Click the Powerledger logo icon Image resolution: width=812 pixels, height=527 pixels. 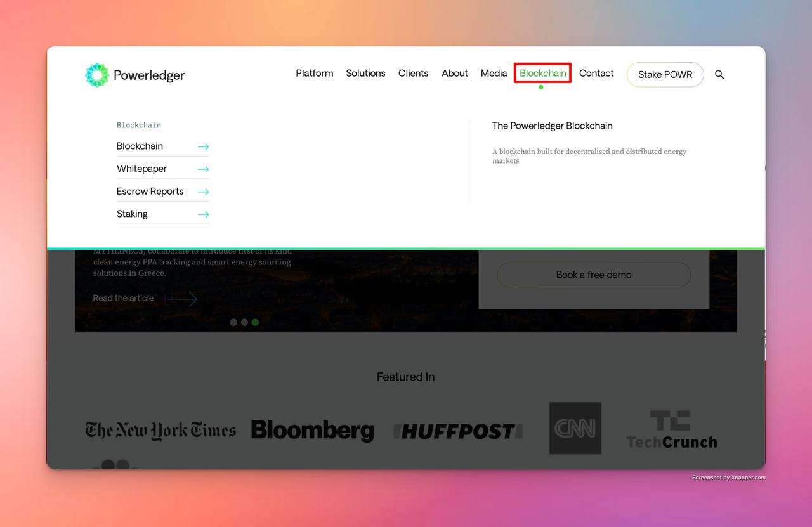(x=97, y=75)
